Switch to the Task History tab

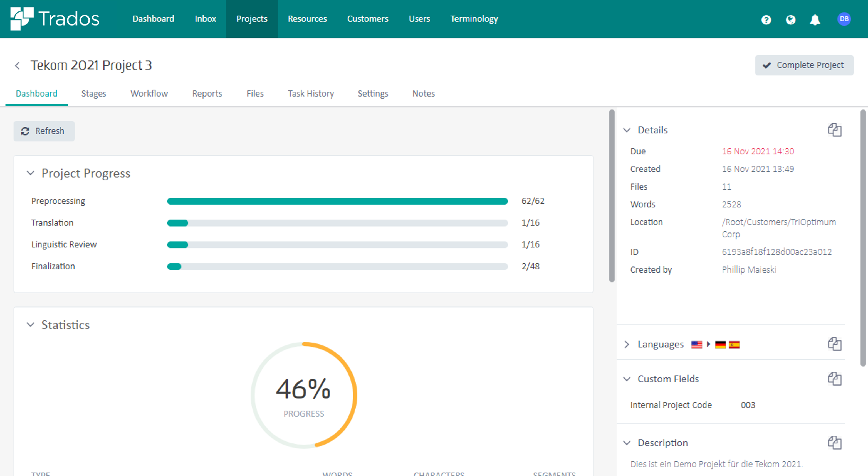coord(311,94)
